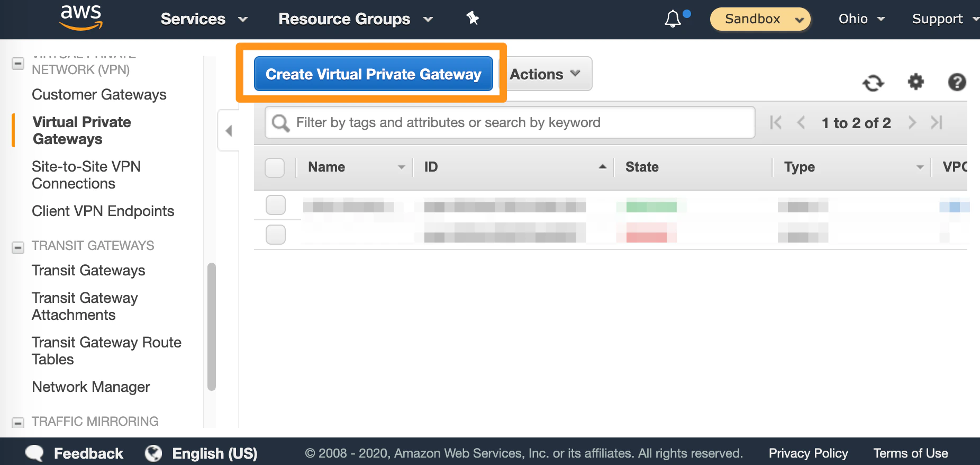
Task: Select the first gateway row checkbox
Action: pos(276,205)
